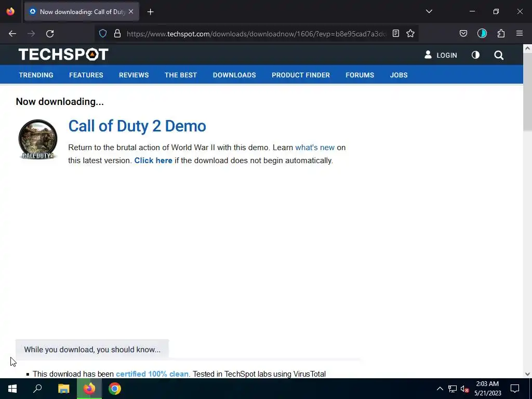
Task: Click Firefox icon in taskbar
Action: pos(89,389)
